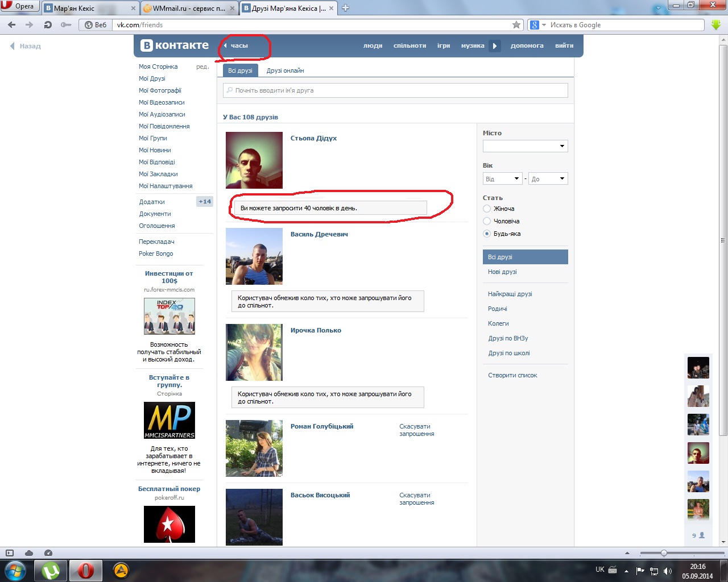Click the zoom slider handle

pos(664,553)
